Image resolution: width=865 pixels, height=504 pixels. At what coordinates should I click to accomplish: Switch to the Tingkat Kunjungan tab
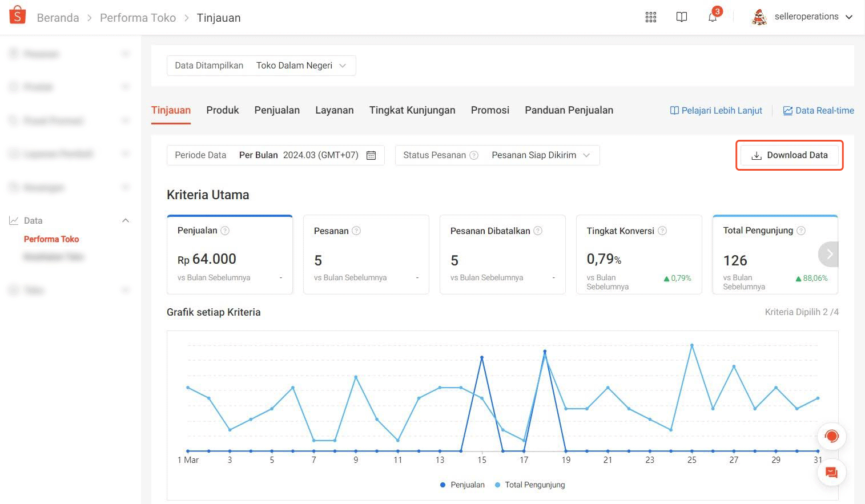pos(412,110)
